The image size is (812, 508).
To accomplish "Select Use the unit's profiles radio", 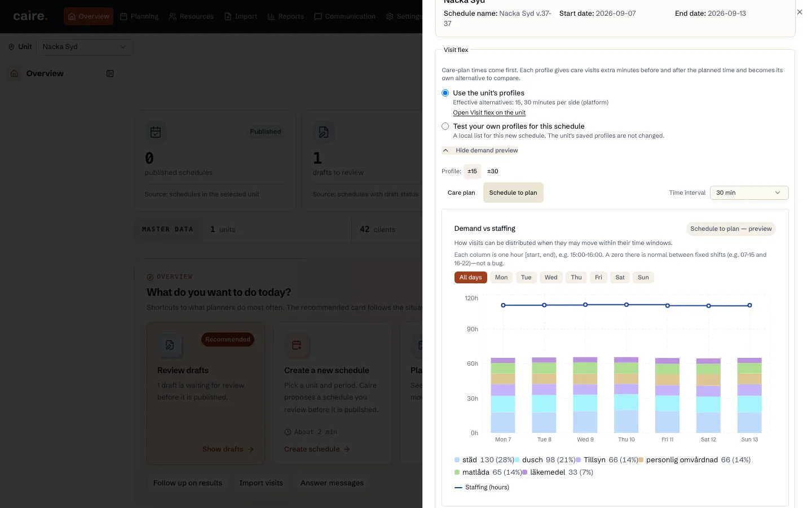I will (x=445, y=93).
